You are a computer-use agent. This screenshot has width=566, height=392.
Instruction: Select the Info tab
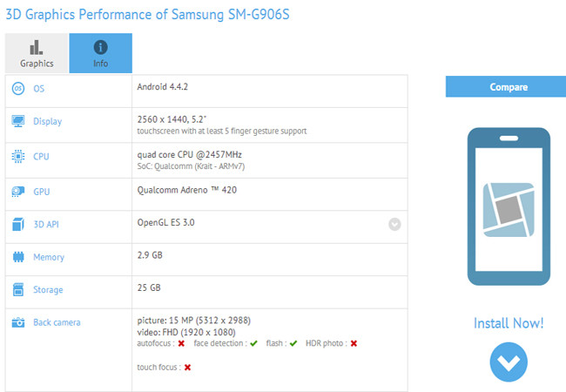(101, 53)
